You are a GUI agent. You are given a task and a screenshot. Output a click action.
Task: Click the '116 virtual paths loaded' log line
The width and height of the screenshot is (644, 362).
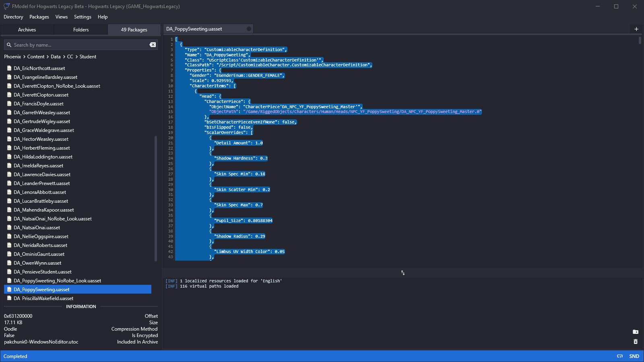[202, 286]
